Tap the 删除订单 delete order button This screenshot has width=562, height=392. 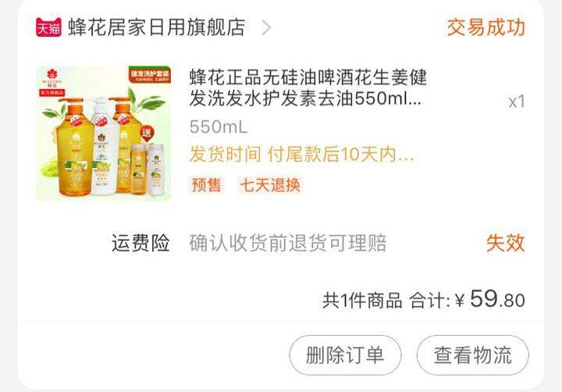point(345,355)
